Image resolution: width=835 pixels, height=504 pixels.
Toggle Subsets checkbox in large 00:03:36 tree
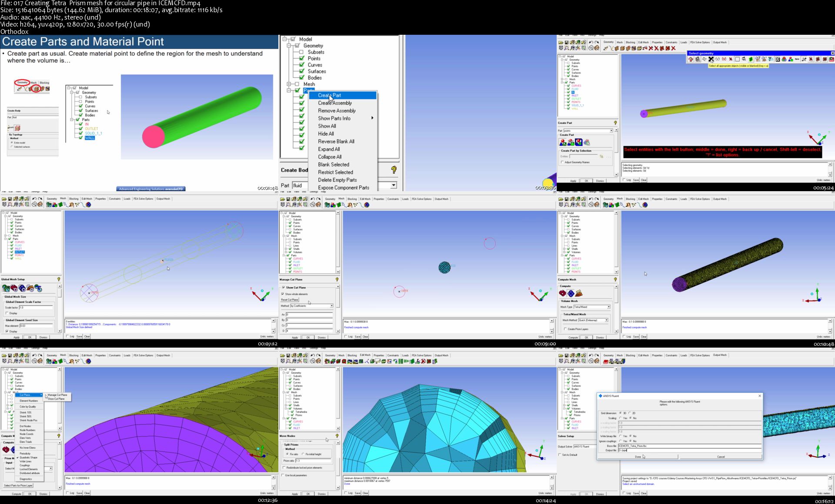coord(301,52)
